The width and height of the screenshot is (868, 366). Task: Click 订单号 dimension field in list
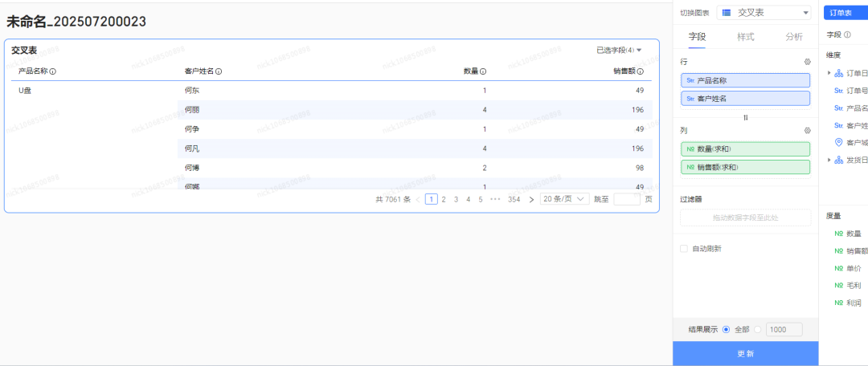click(851, 90)
